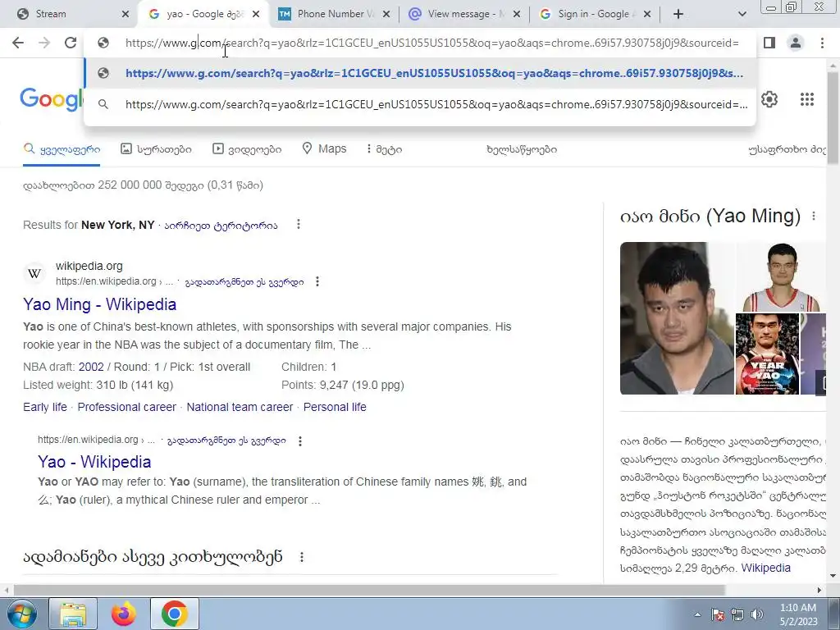Image resolution: width=840 pixels, height=630 pixels.
Task: Open National team career link
Action: click(x=240, y=407)
